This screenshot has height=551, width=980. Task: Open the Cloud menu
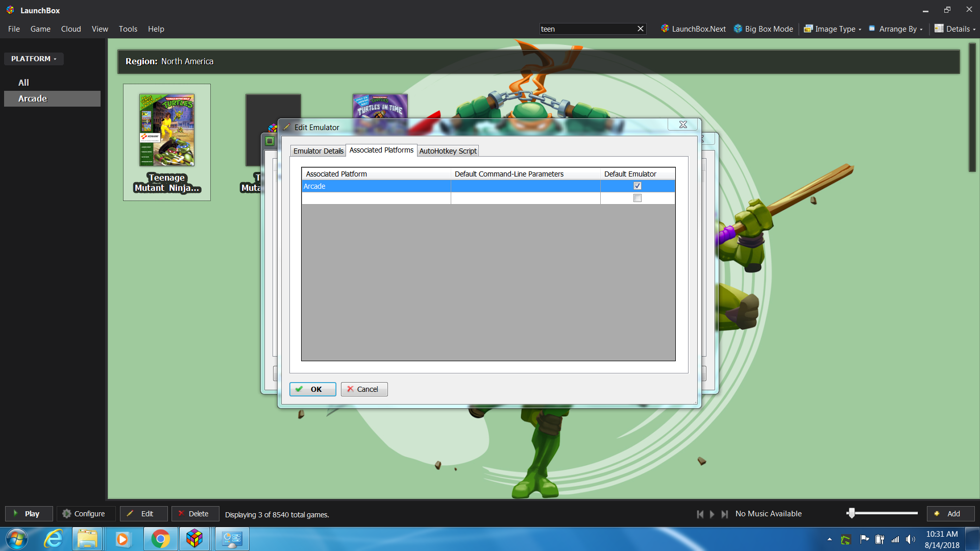[x=71, y=29]
